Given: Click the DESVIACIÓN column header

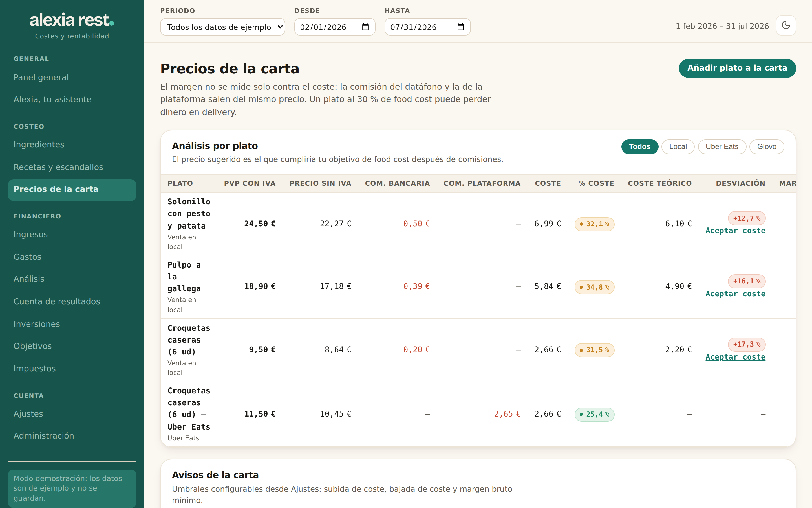Looking at the screenshot, I should [x=741, y=183].
